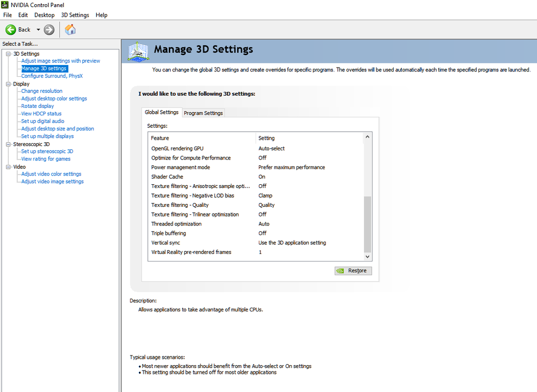Click the Clamp setting value

coord(265,195)
